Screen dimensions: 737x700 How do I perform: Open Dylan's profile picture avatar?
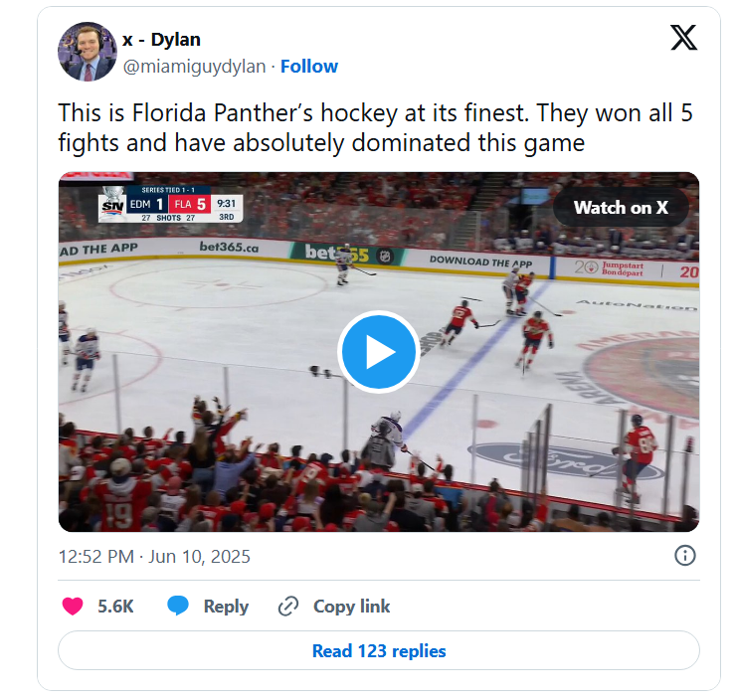88,52
